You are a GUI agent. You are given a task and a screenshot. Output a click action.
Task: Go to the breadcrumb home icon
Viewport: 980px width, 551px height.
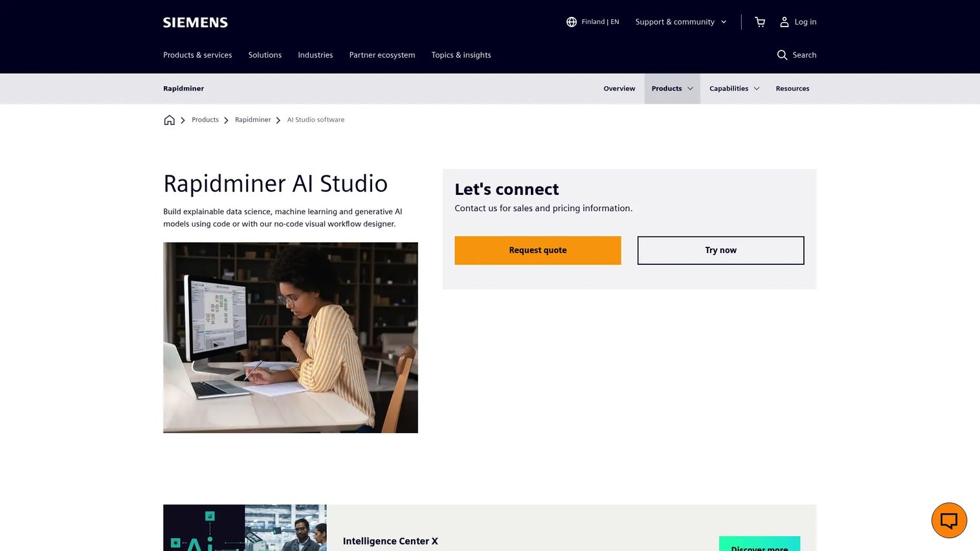169,120
